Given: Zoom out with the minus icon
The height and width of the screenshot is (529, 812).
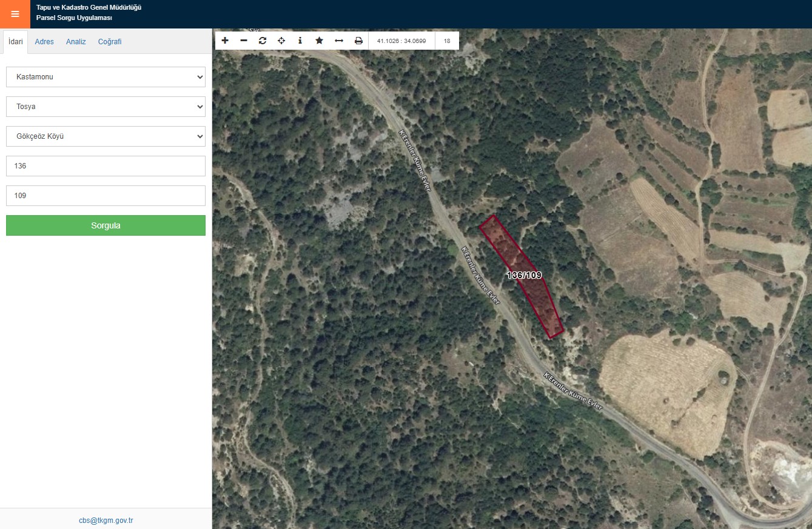Looking at the screenshot, I should [x=244, y=41].
